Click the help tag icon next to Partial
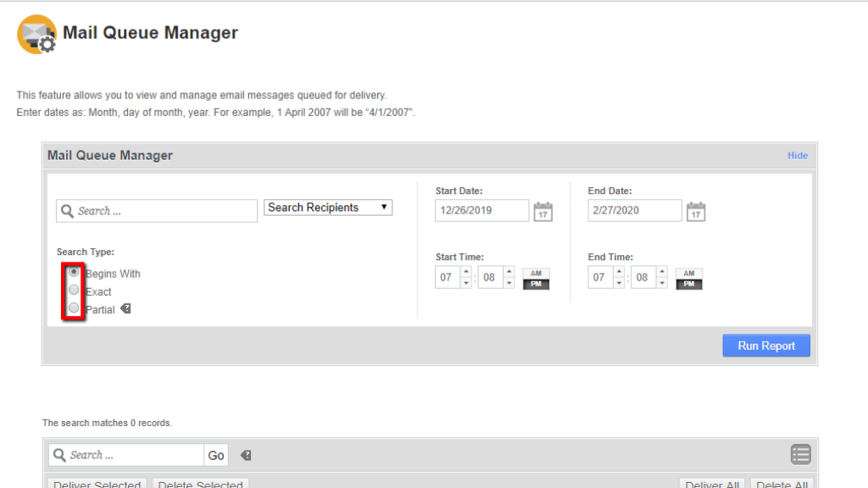The height and width of the screenshot is (488, 868). click(x=125, y=308)
